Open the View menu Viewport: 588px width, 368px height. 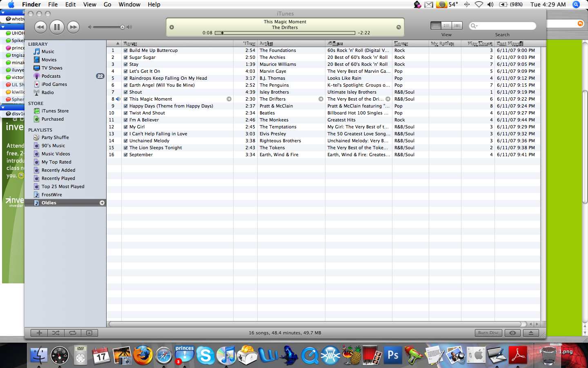[x=90, y=4]
